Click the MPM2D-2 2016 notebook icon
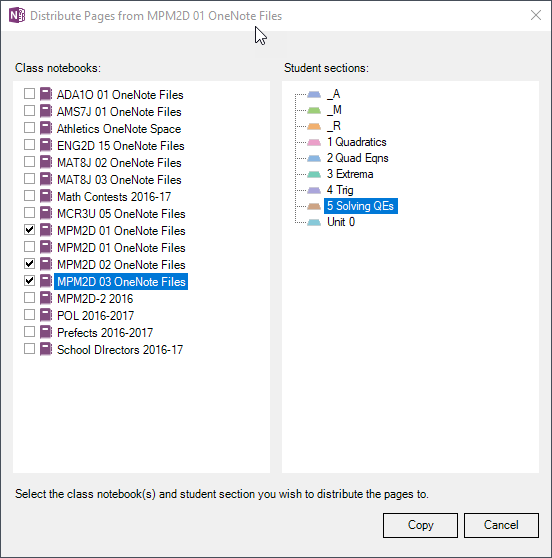552x558 pixels. pos(46,298)
